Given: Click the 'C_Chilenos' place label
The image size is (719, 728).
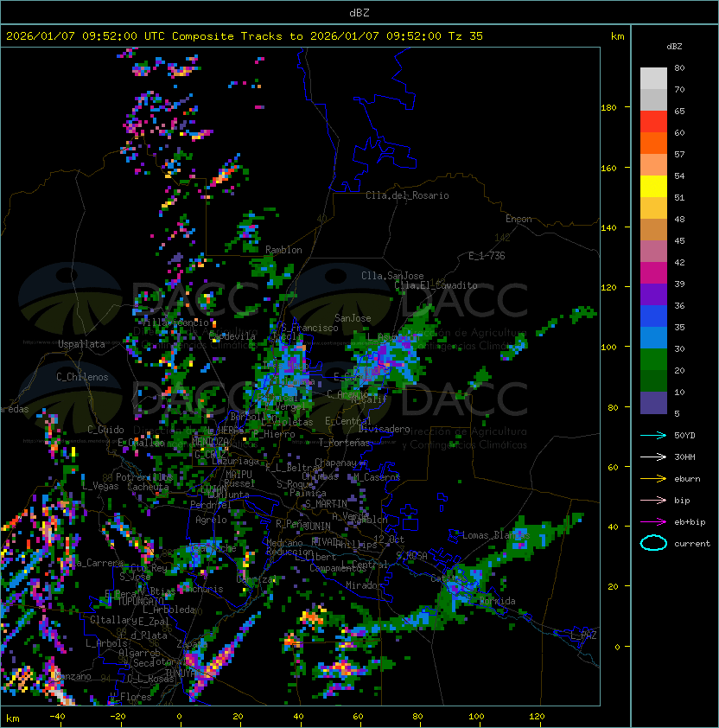Looking at the screenshot, I should click(x=82, y=377).
